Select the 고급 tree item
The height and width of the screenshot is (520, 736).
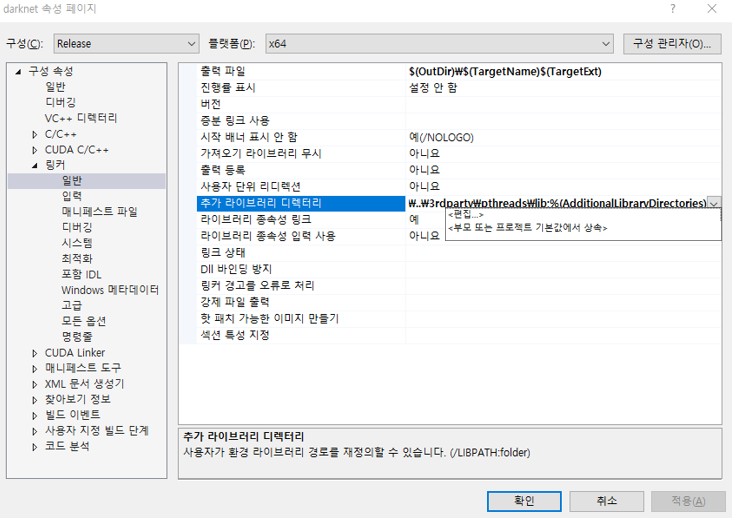coord(72,306)
